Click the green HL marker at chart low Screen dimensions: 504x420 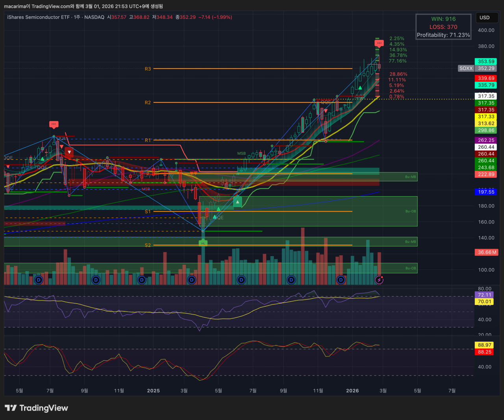(203, 243)
